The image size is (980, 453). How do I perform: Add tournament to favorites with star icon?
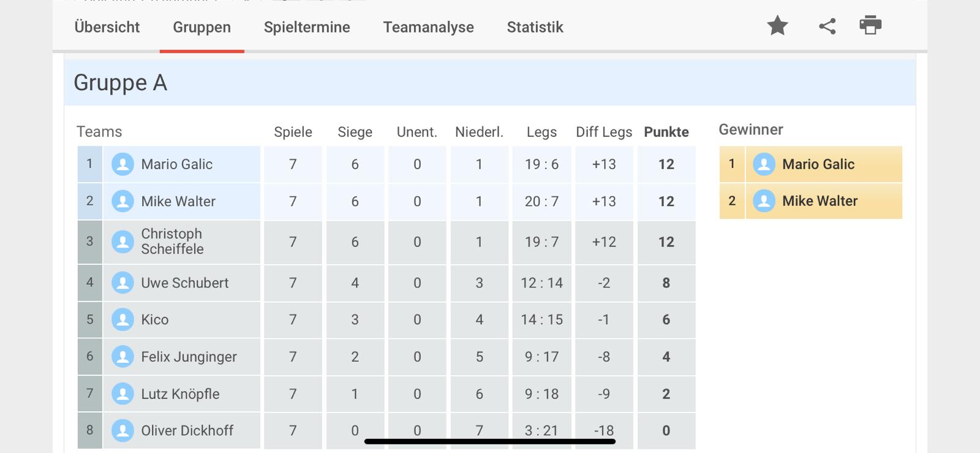coord(777,26)
